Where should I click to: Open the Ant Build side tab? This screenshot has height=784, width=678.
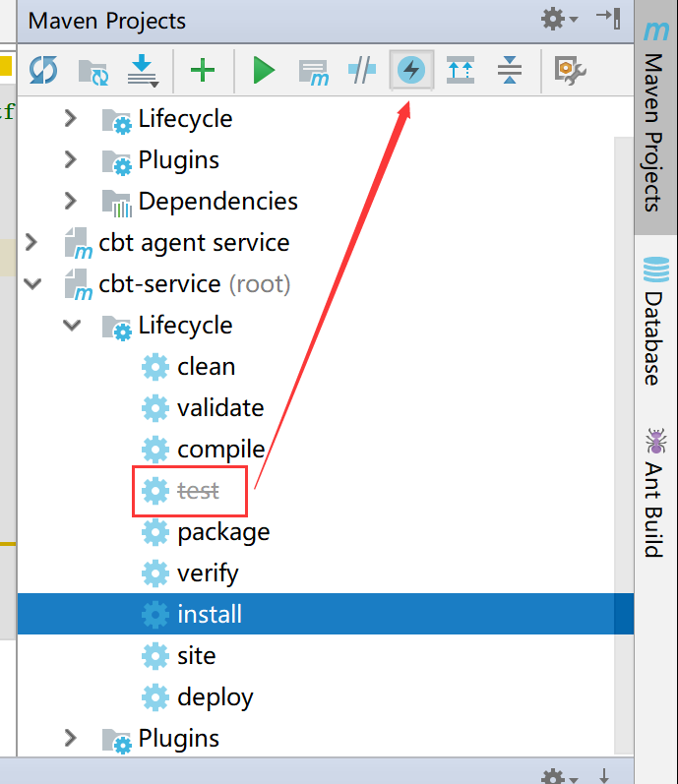point(655,493)
